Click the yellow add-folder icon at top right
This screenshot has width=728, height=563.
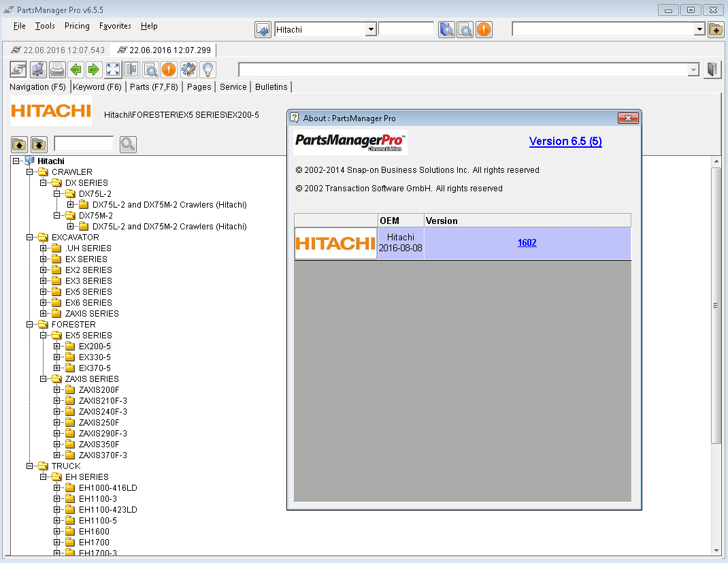tap(716, 29)
